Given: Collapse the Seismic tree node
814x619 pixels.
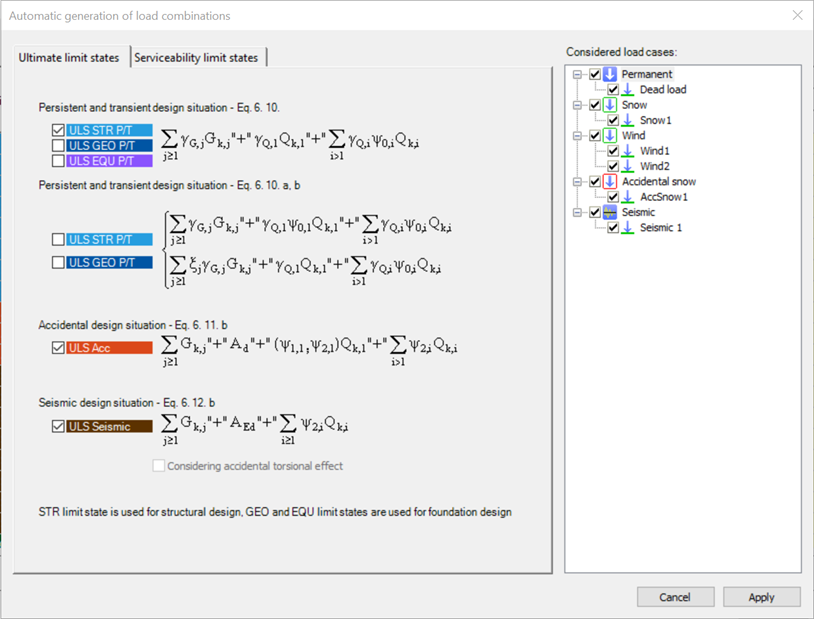Looking at the screenshot, I should click(x=577, y=212).
